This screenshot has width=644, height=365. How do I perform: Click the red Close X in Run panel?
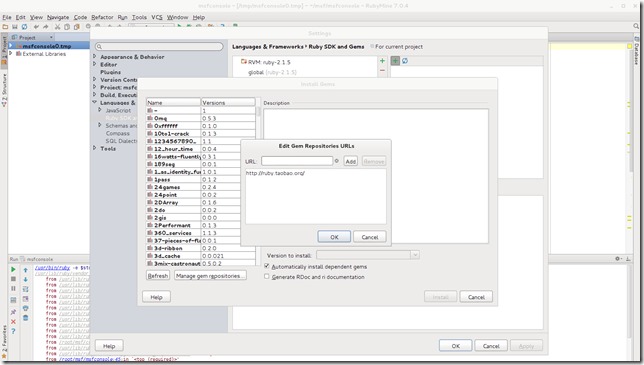[x=13, y=321]
